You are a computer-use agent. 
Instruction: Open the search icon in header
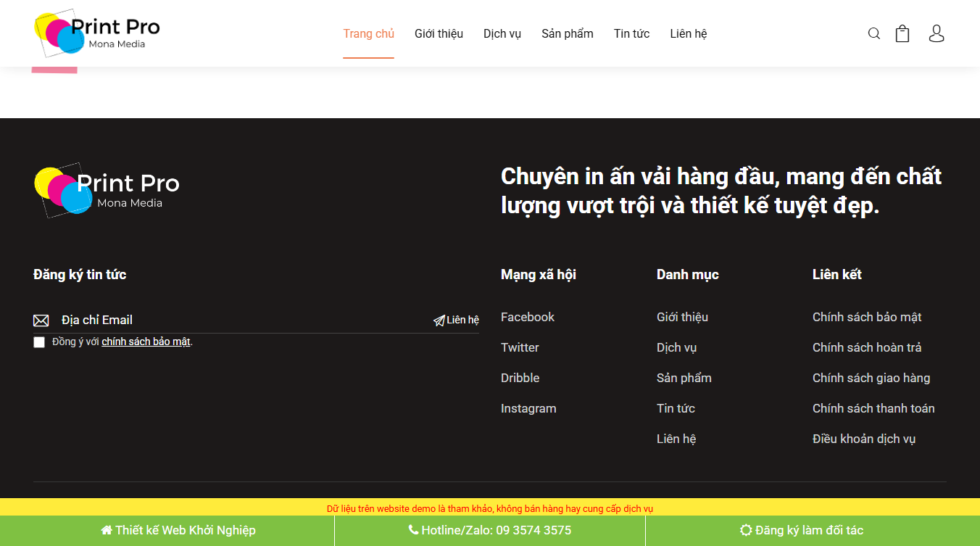[x=874, y=33]
